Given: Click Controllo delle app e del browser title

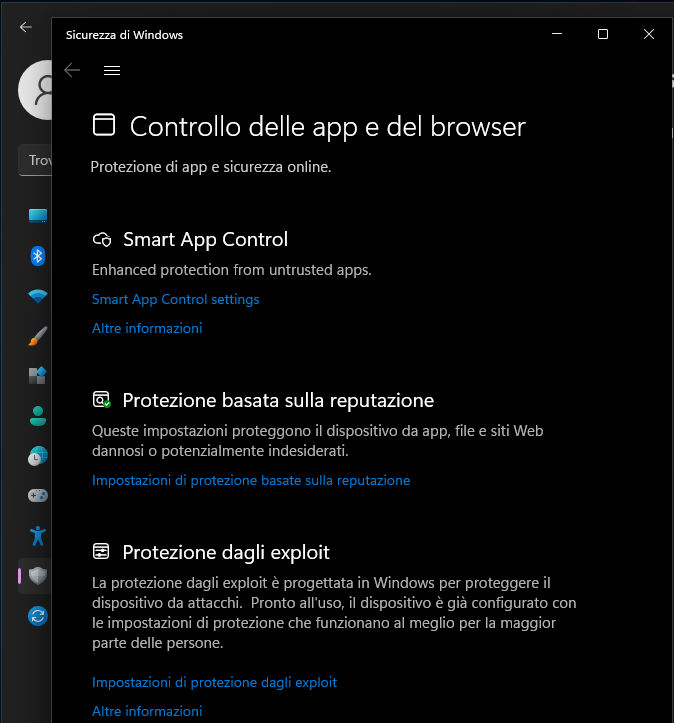Looking at the screenshot, I should coord(328,127).
